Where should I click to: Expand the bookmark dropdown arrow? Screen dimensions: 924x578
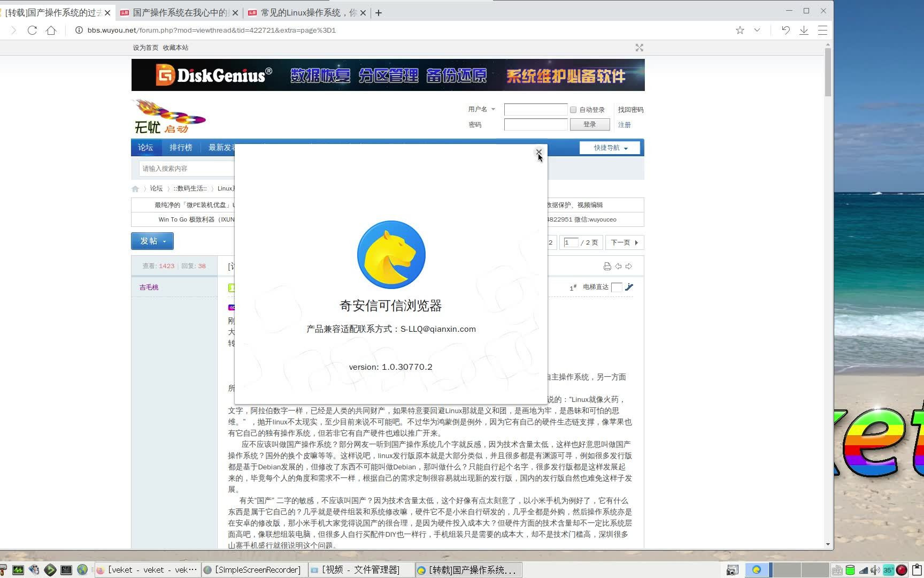(757, 30)
